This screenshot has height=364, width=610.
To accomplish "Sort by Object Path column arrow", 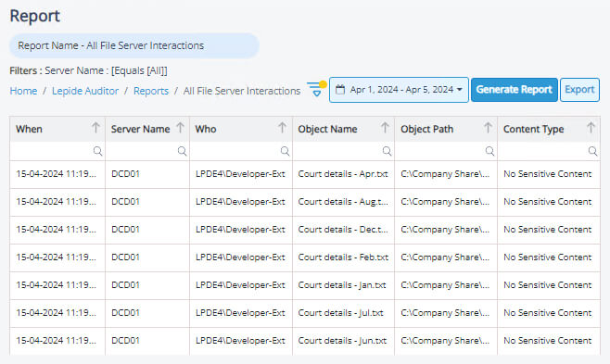I will [x=488, y=128].
